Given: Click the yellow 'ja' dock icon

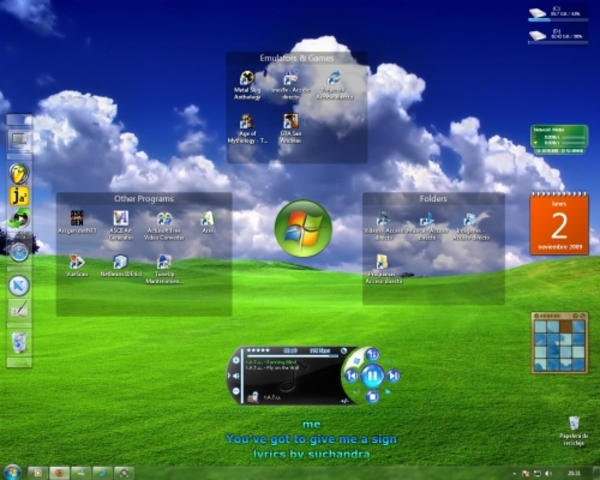Looking at the screenshot, I should click(19, 196).
